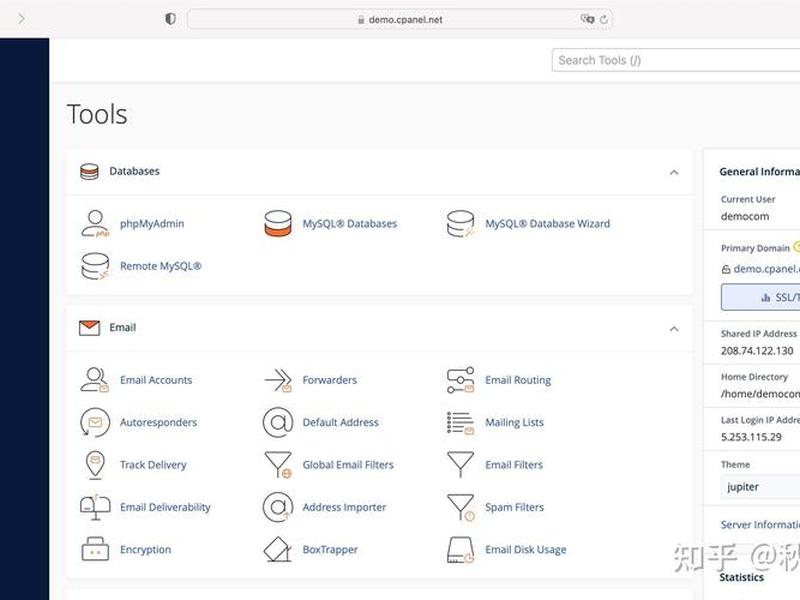This screenshot has height=600, width=800.
Task: Open the Email Deliverability link
Action: 165,507
